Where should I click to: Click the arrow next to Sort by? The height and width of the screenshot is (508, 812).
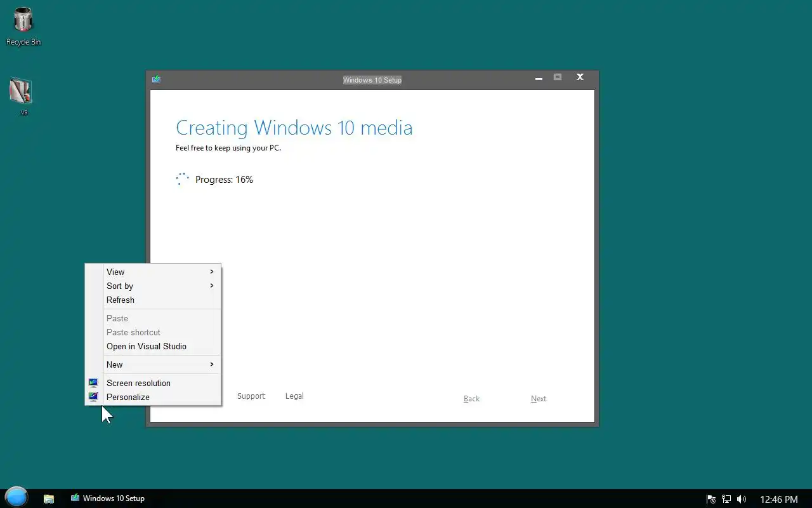tap(212, 286)
